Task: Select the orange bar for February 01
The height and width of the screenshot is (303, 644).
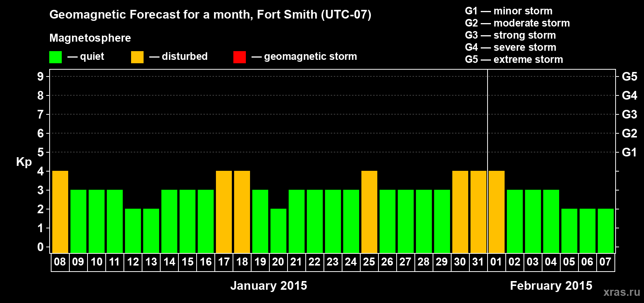Action: click(497, 212)
